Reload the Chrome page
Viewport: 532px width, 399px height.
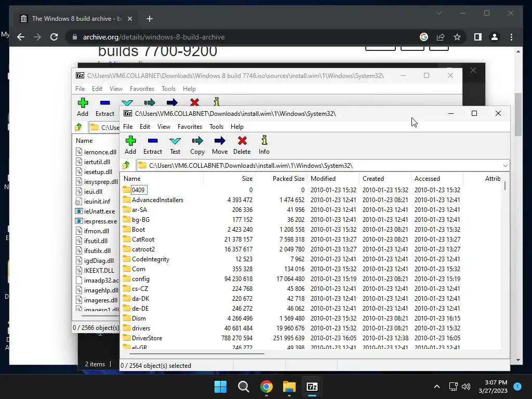(54, 37)
